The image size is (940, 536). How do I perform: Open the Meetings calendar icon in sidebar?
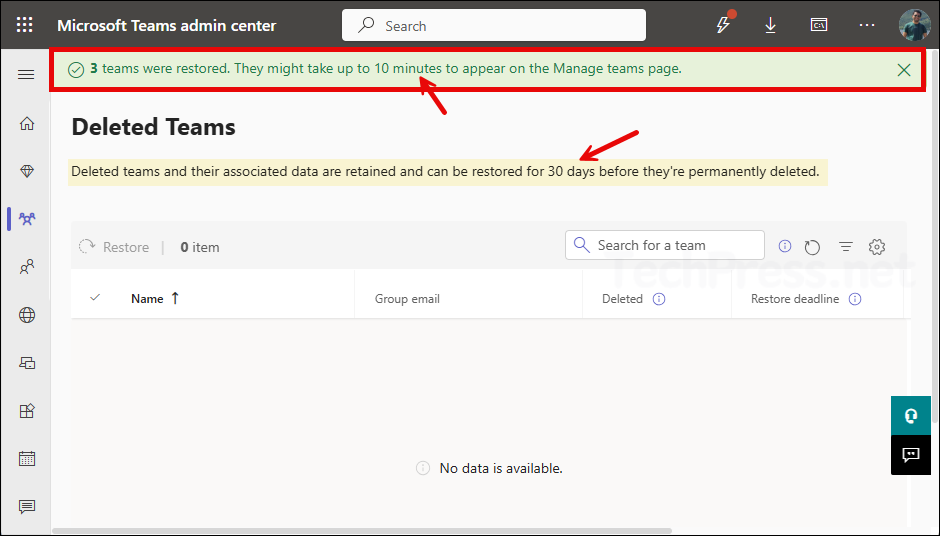pos(27,459)
